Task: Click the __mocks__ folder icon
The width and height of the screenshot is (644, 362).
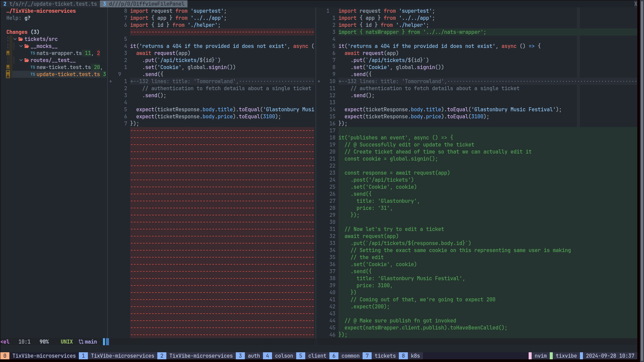Action: pos(27,46)
